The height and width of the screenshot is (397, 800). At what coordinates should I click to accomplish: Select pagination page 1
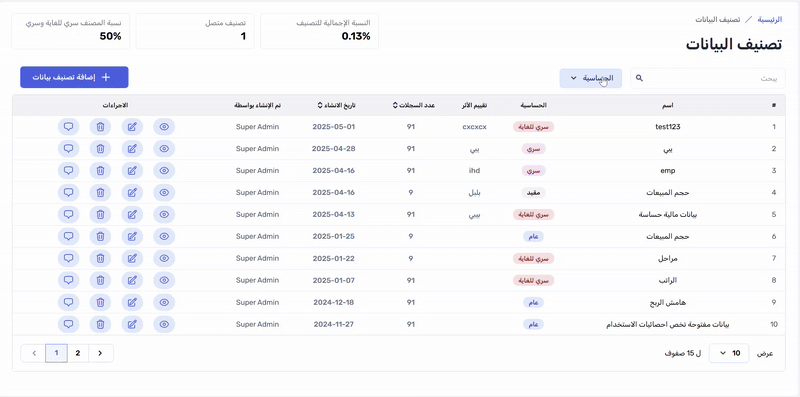pyautogui.click(x=56, y=353)
